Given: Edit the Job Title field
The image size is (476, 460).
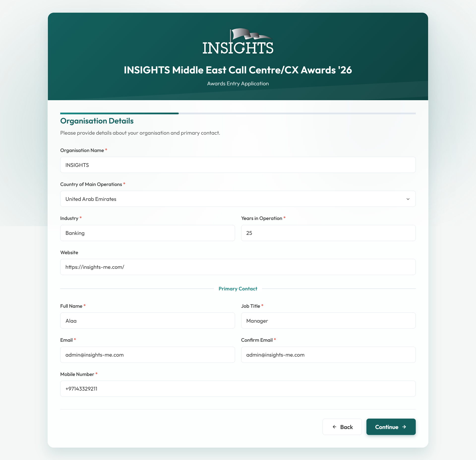Looking at the screenshot, I should (x=328, y=320).
